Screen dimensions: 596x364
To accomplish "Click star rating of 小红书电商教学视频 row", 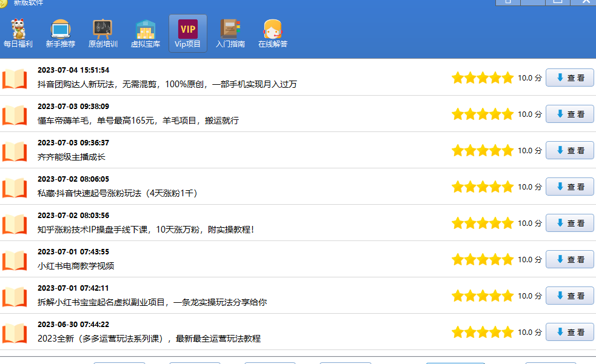I will click(483, 260).
